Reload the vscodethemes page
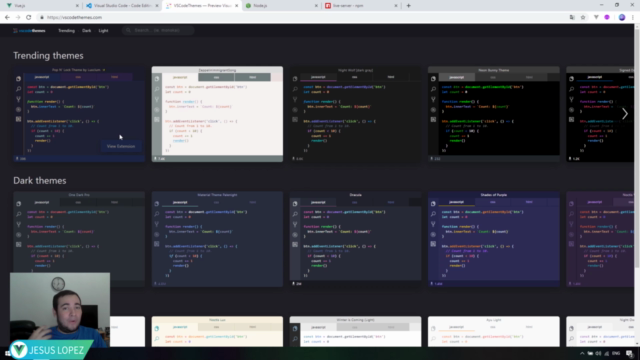This screenshot has height=360, width=640. click(29, 17)
